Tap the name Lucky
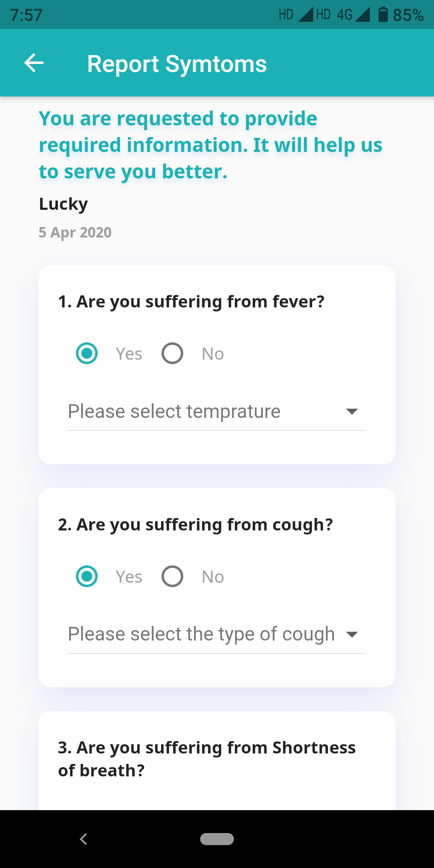This screenshot has width=434, height=868. pos(63,204)
